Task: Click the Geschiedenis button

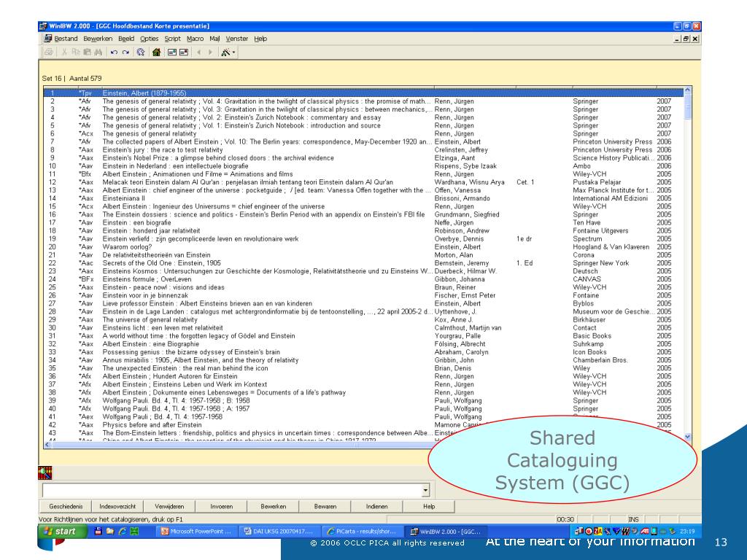Action: tap(66, 507)
